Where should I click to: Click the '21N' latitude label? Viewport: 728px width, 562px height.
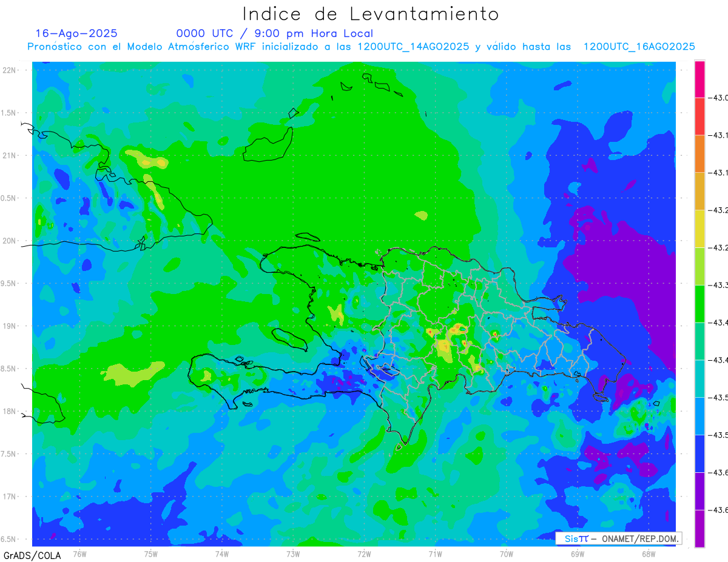[x=10, y=155]
